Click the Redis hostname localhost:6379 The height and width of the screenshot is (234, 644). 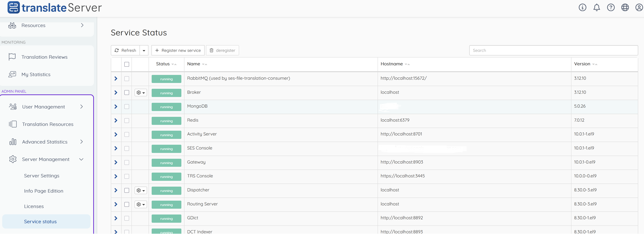[395, 120]
